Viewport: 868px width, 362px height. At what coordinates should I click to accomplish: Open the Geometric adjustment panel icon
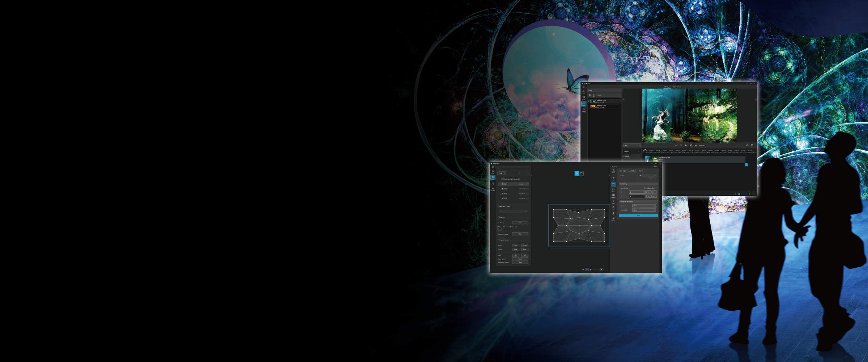coord(613,184)
